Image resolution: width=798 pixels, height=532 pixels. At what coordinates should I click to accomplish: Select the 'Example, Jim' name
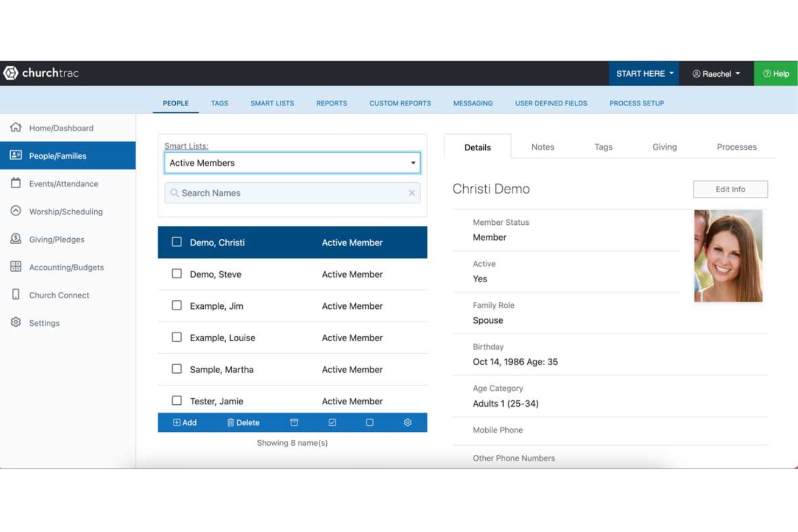[216, 306]
